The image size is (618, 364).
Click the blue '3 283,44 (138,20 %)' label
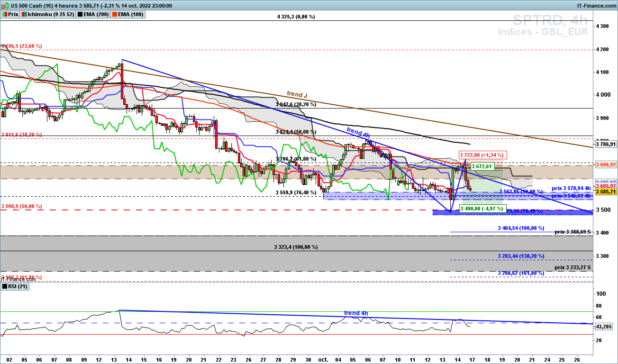coord(521,256)
